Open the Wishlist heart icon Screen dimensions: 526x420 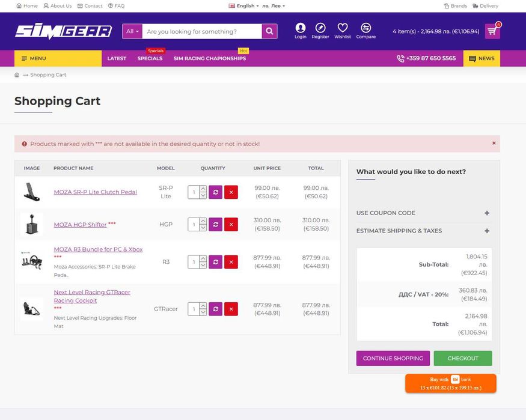[343, 31]
